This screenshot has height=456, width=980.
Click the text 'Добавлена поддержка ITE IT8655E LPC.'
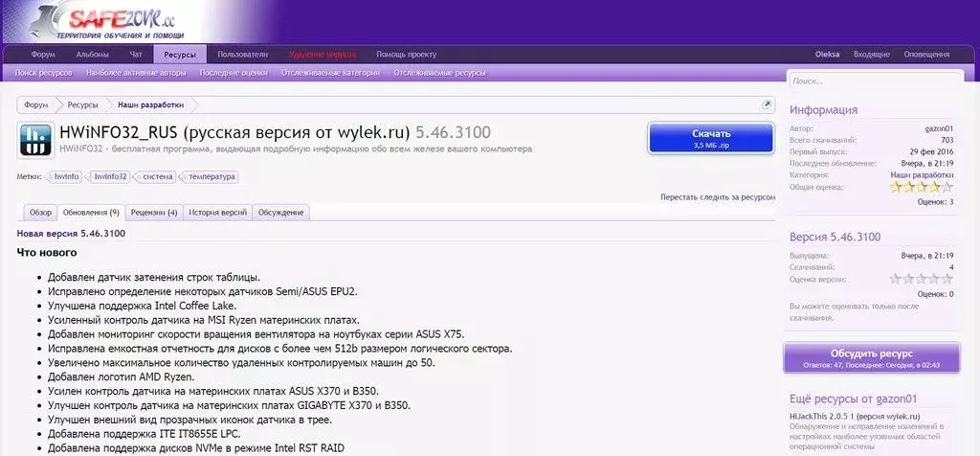pyautogui.click(x=145, y=433)
